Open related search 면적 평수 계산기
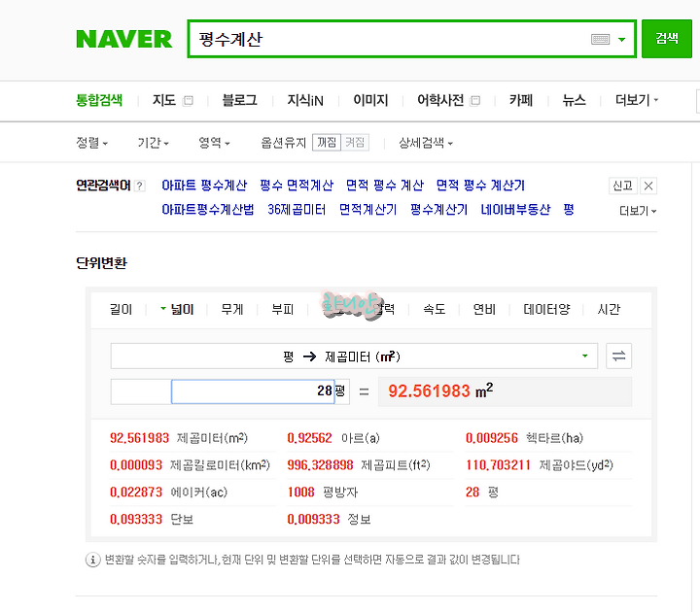Viewport: 700px width, 612px height. point(480,186)
